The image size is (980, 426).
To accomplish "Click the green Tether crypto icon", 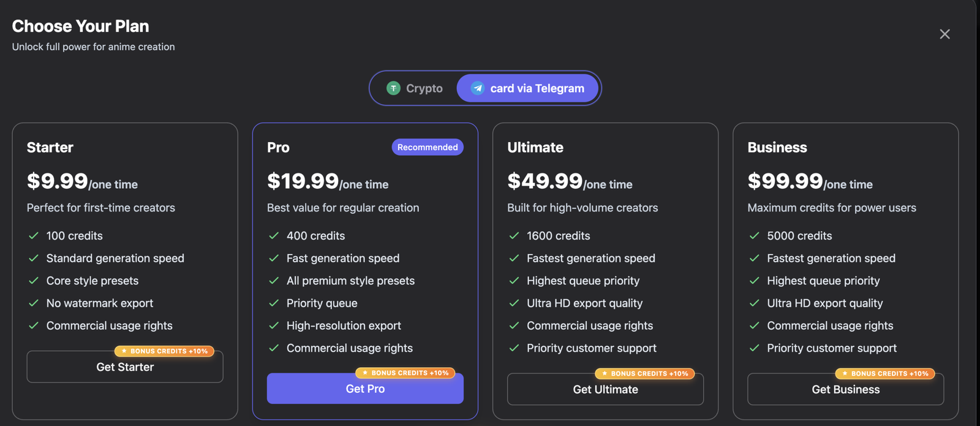I will 393,88.
